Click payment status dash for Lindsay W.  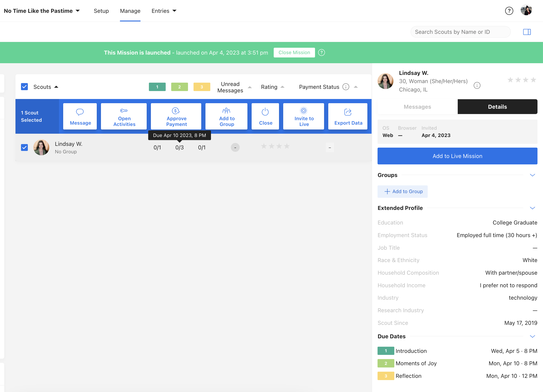coord(330,148)
